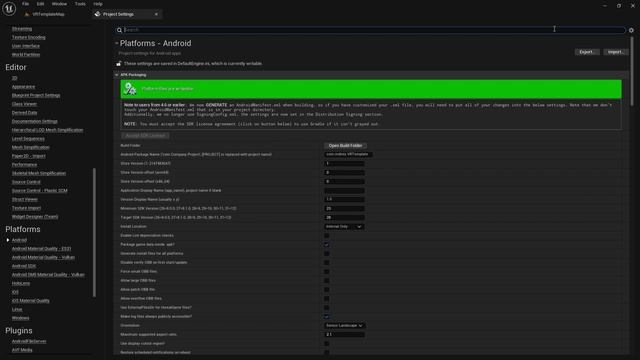Edit the Android Package Name field
This screenshot has height=360, width=640.
pos(348,155)
